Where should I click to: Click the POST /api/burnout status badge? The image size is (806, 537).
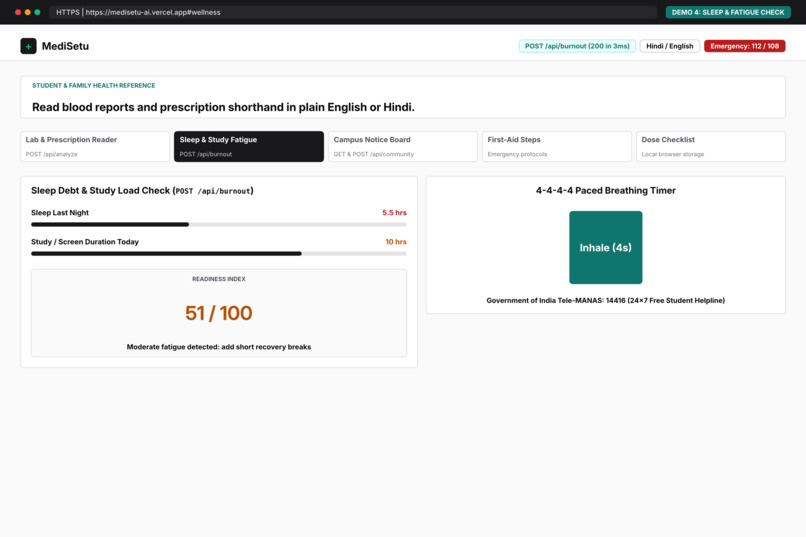point(577,46)
